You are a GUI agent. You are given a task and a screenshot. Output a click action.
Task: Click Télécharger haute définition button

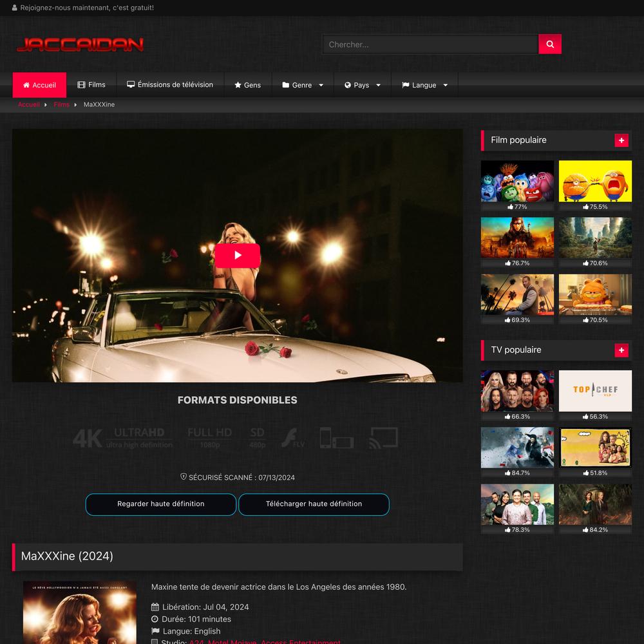[314, 504]
